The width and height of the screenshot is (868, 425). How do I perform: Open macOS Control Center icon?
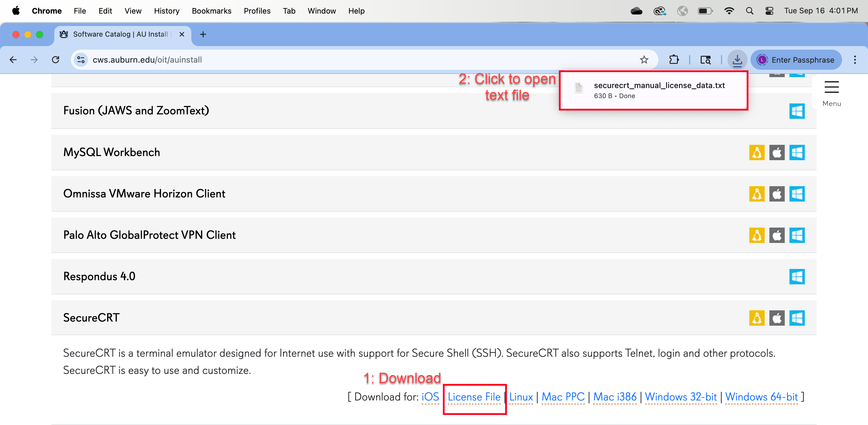(769, 11)
